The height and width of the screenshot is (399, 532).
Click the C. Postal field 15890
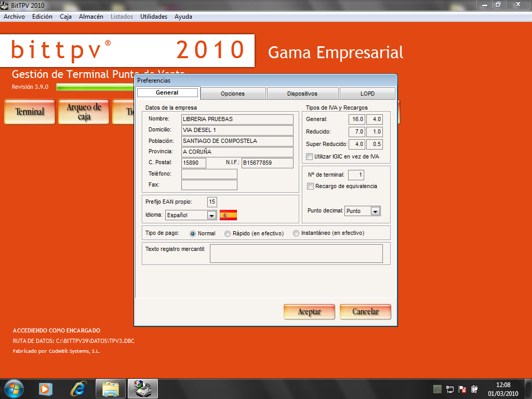click(194, 163)
